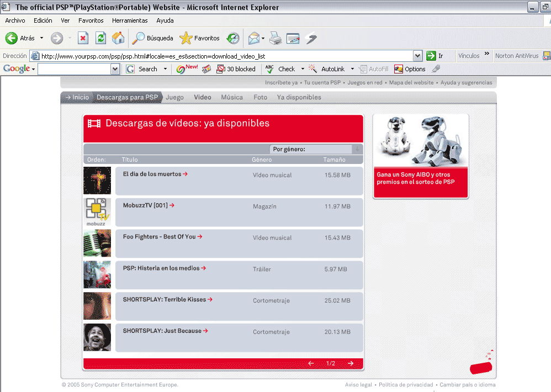Open Búsqueda search panel
This screenshot has height=392, width=551.
[x=152, y=38]
